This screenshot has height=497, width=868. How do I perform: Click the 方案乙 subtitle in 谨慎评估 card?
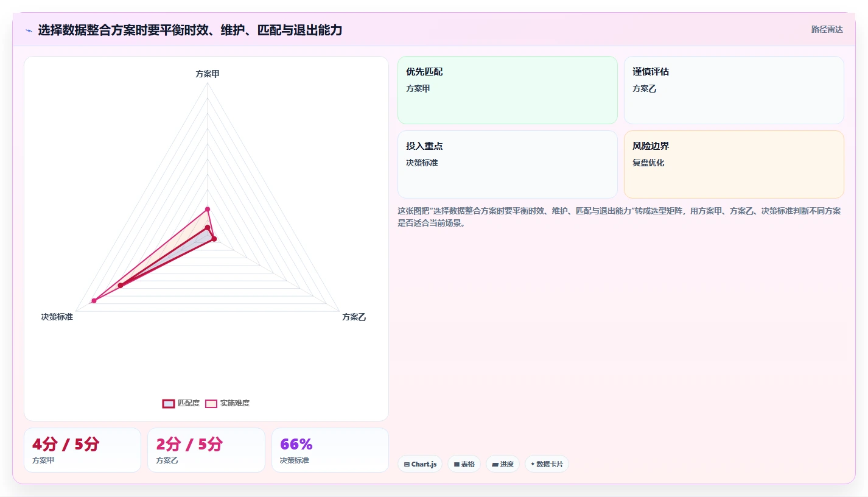645,88
